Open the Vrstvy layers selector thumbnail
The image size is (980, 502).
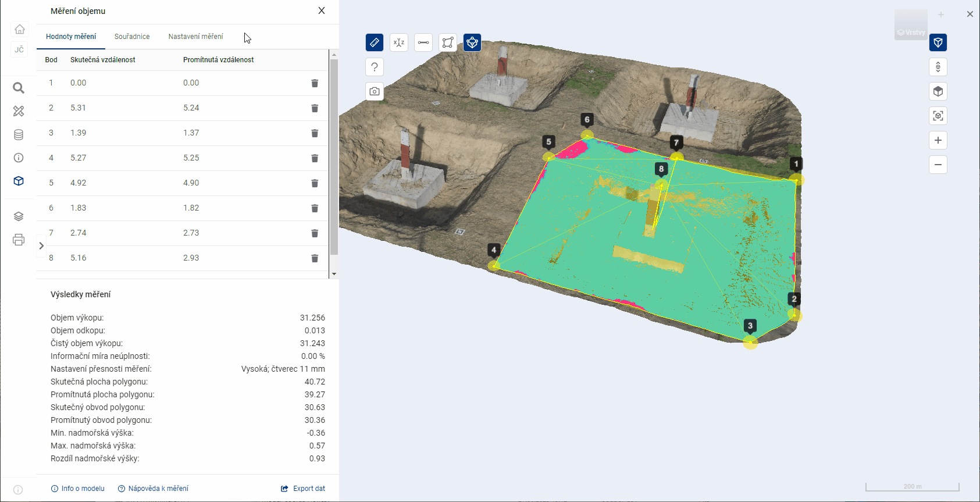point(911,25)
